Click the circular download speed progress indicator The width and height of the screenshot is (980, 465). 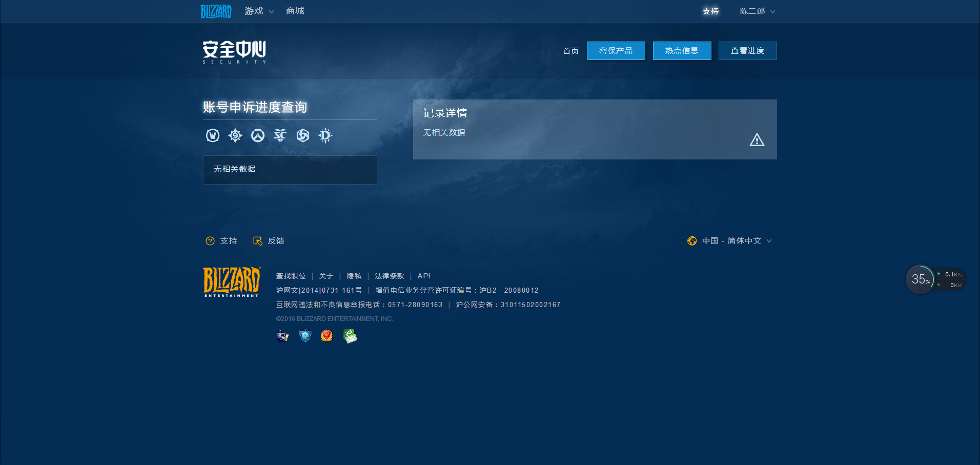pos(921,279)
